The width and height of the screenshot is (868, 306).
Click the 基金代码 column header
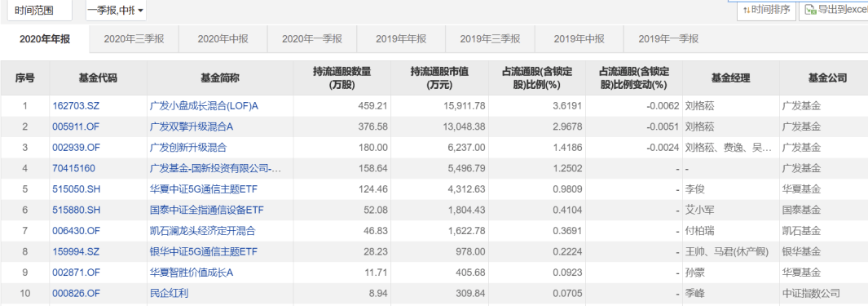click(x=99, y=78)
